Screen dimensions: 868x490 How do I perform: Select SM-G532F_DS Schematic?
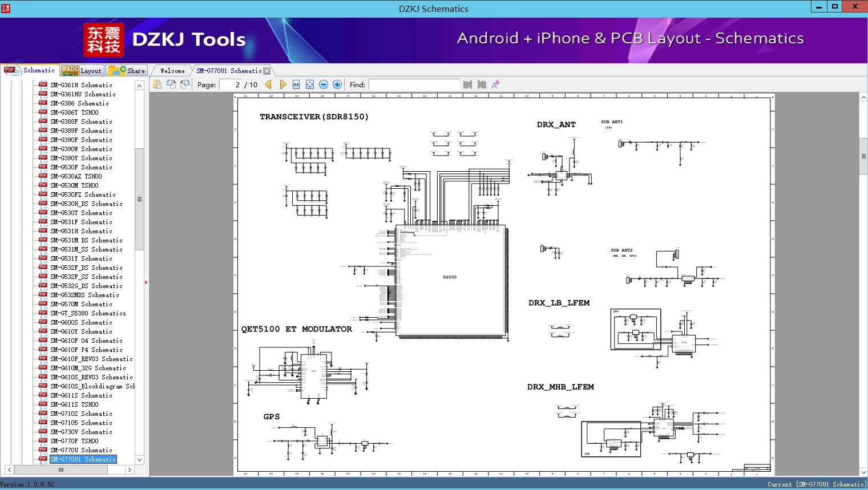(x=86, y=268)
